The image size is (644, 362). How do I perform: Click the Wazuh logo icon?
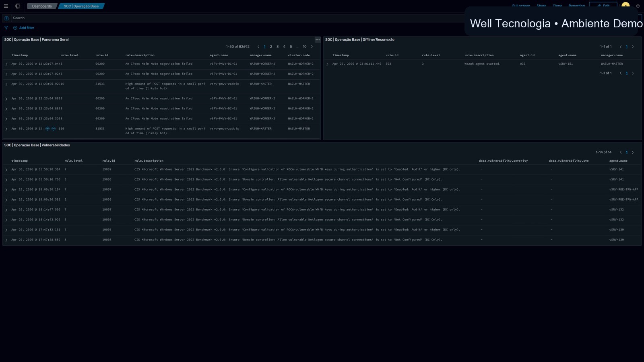tap(18, 6)
